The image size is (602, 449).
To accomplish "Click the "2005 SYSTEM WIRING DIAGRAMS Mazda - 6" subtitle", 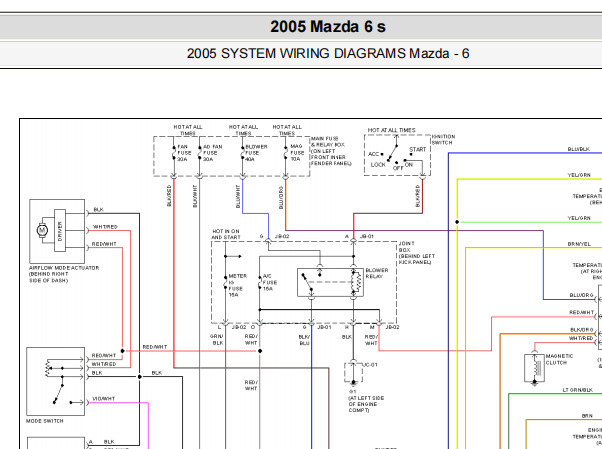I will click(328, 53).
